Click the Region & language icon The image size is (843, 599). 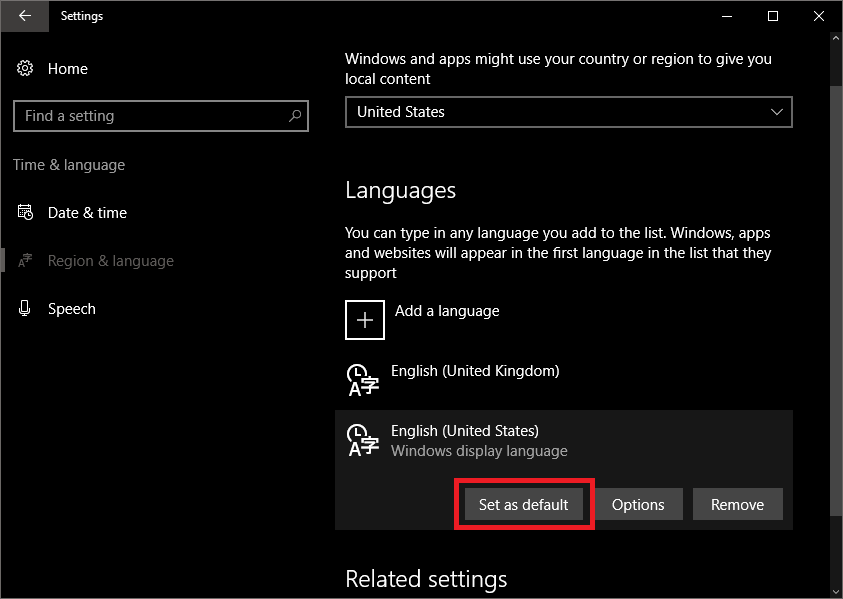pyautogui.click(x=25, y=261)
